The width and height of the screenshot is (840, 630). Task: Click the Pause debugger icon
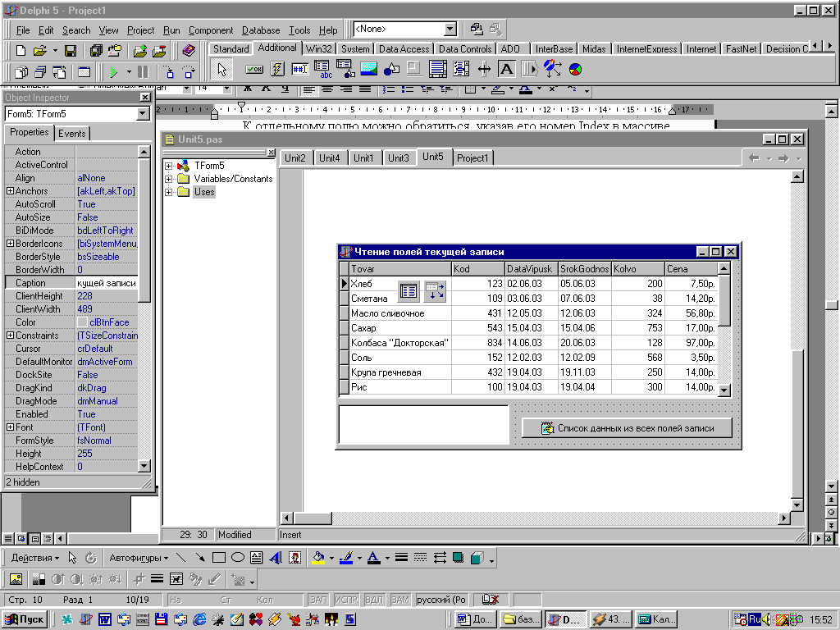tap(143, 72)
